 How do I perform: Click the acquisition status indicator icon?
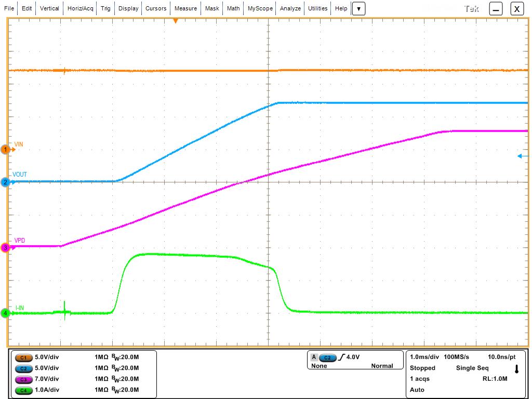(x=516, y=369)
